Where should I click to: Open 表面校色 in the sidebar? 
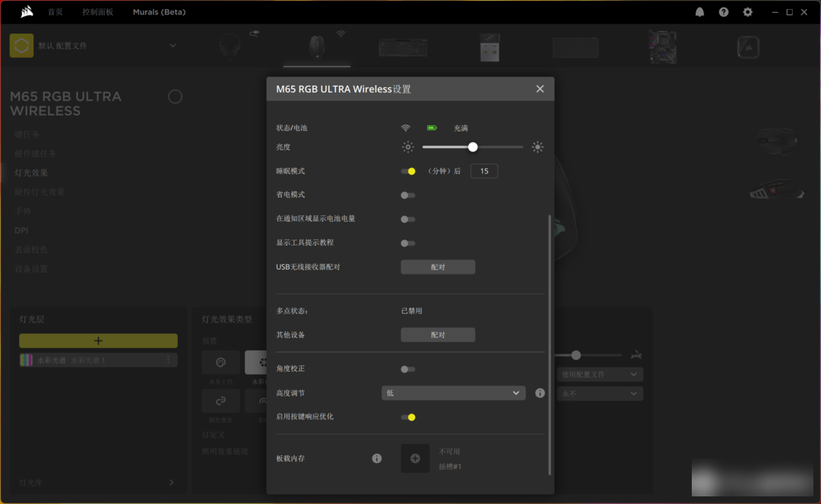[x=31, y=249]
